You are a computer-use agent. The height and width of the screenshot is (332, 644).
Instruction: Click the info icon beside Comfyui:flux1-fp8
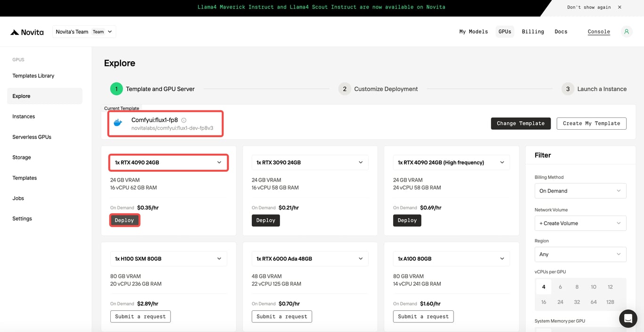184,120
